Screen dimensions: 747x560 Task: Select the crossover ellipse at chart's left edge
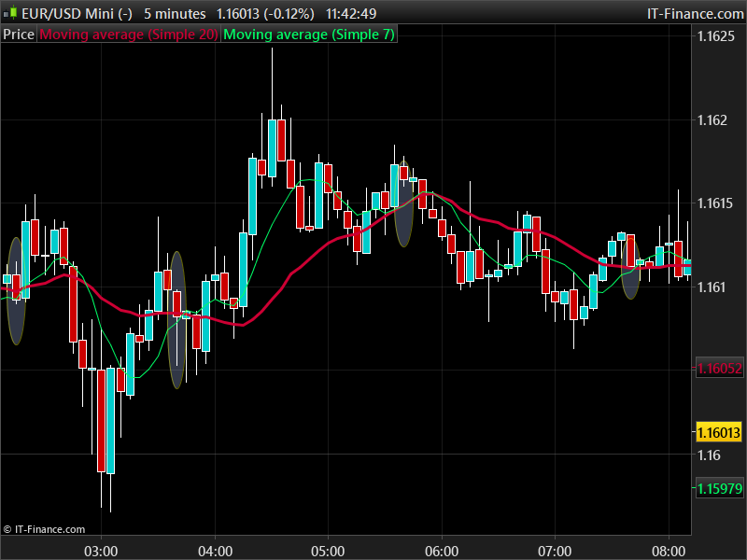click(16, 291)
